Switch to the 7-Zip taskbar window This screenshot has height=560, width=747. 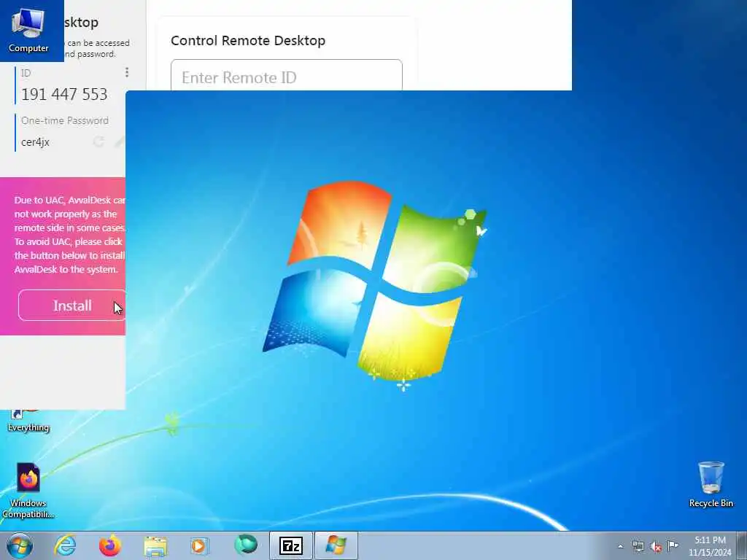point(291,545)
